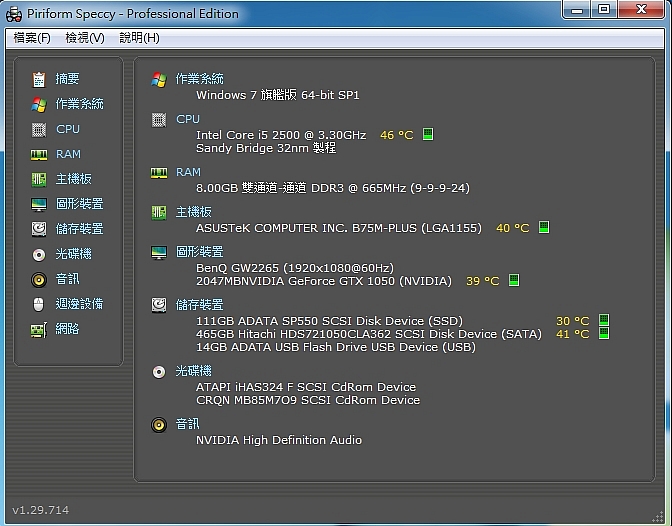Click the RAM module icon in sidebar

[x=39, y=155]
